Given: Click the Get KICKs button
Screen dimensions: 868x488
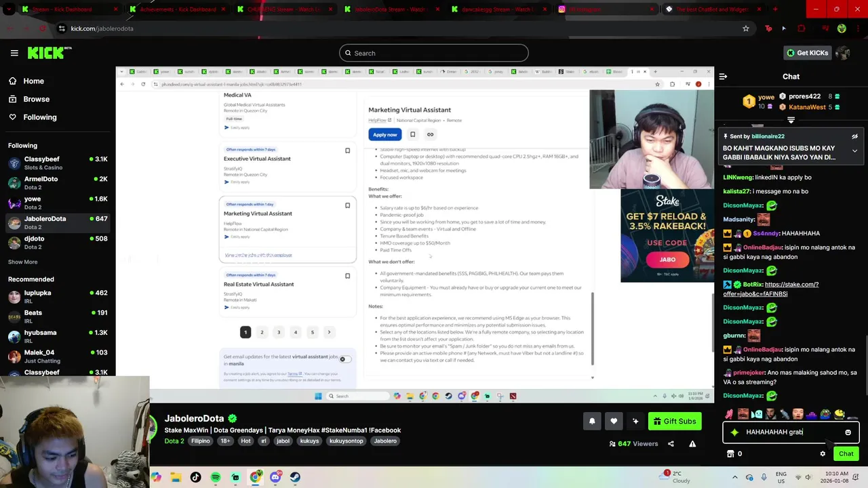Looking at the screenshot, I should [x=807, y=53].
